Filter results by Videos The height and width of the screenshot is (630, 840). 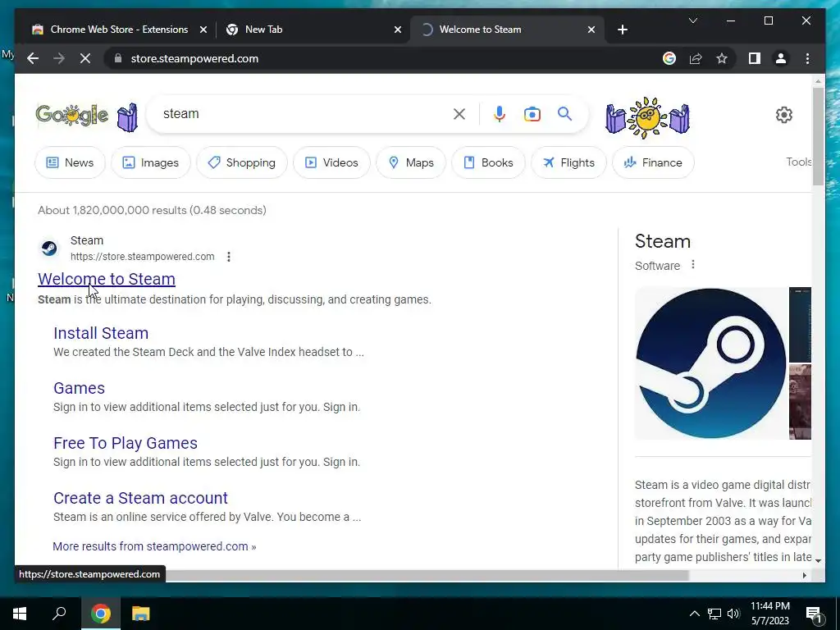(x=331, y=162)
